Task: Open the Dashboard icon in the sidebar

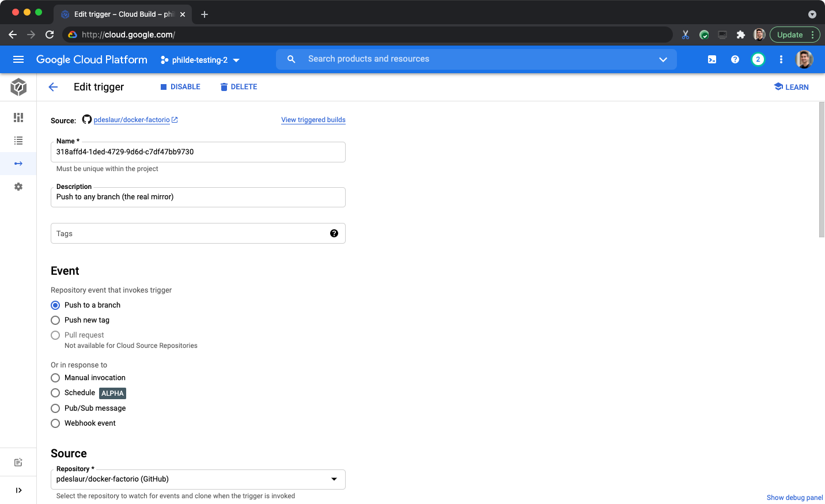Action: click(18, 118)
